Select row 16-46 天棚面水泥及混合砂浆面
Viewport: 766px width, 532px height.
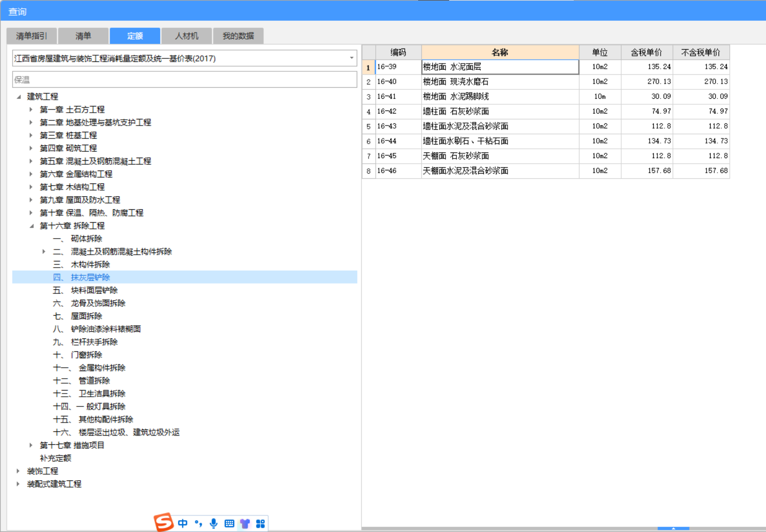tap(546, 171)
